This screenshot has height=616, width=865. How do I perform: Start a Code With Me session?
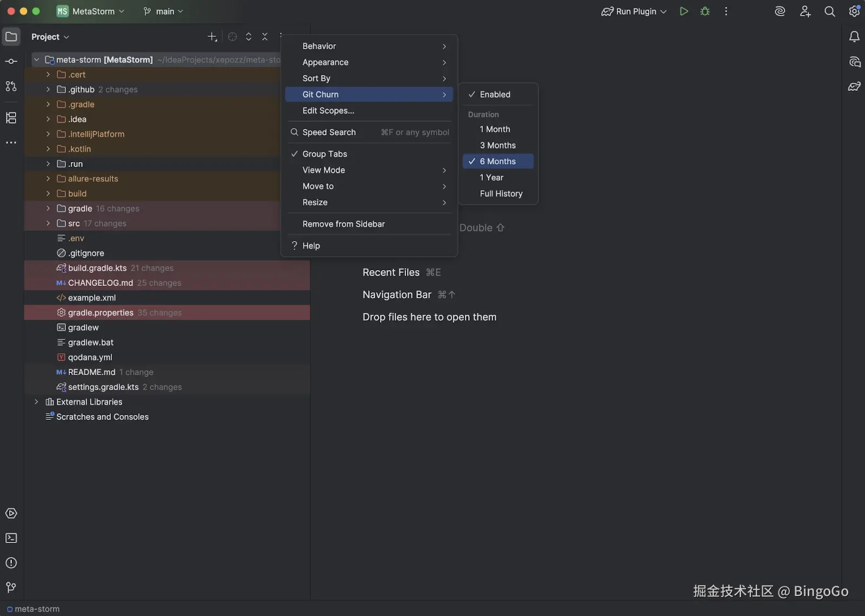(805, 11)
